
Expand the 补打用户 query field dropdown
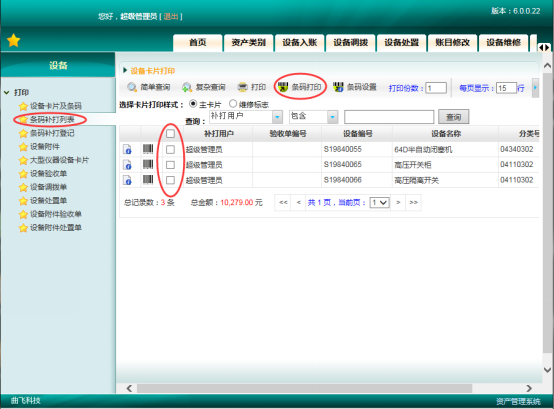[277, 117]
